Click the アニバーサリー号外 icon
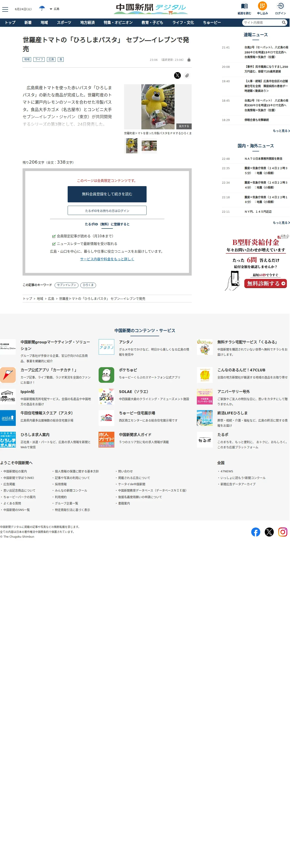The width and height of the screenshot is (290, 868). 205,397
